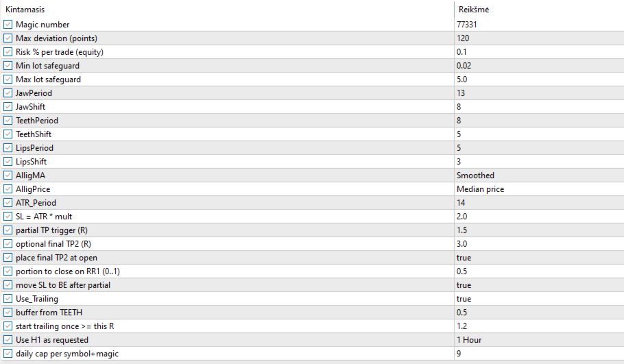Open the AlligPrice Median price dropdown
This screenshot has width=624, height=364.
[538, 189]
